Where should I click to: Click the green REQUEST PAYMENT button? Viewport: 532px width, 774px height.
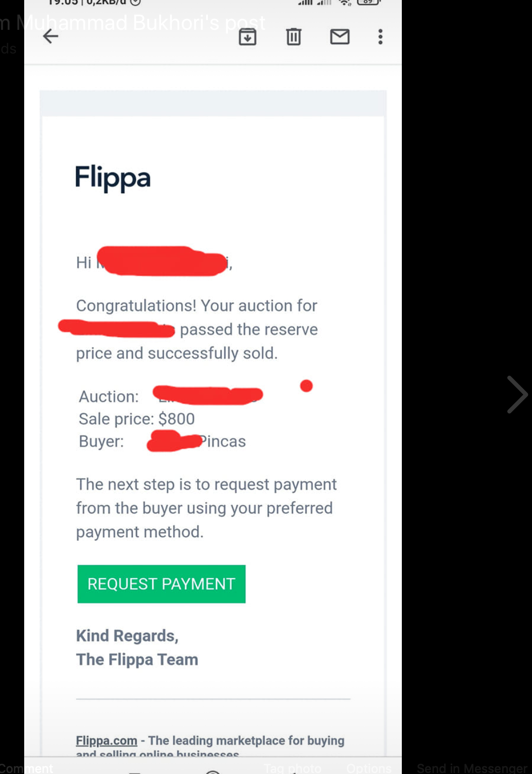click(x=162, y=584)
